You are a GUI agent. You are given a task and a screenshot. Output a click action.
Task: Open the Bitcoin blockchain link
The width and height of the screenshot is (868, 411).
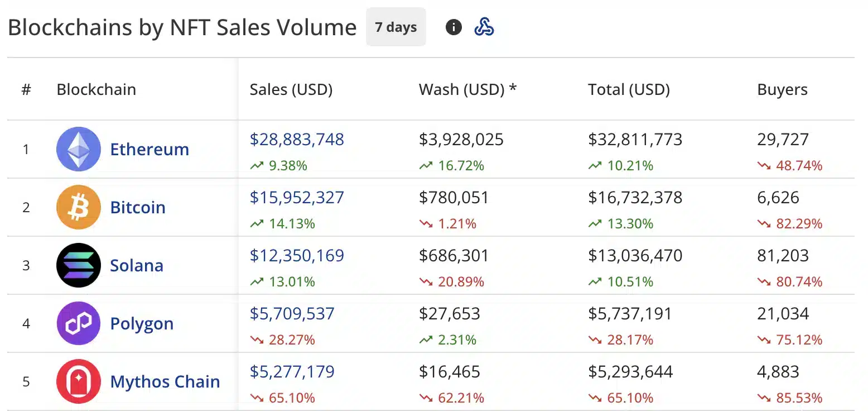click(138, 207)
